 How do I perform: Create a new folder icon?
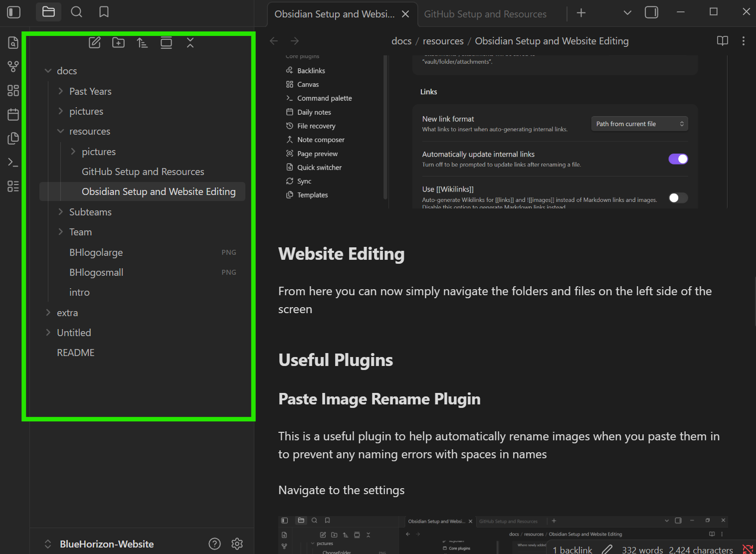point(119,43)
